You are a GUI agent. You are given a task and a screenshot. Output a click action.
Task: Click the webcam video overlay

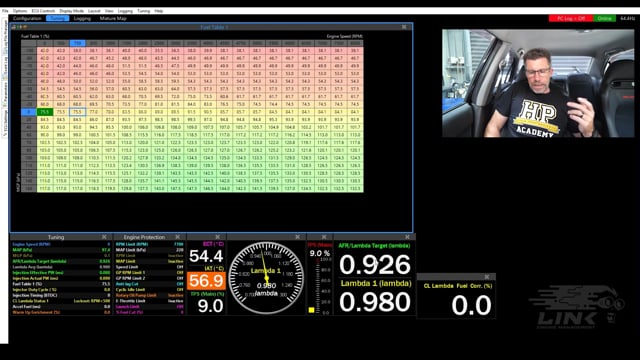pos(538,83)
